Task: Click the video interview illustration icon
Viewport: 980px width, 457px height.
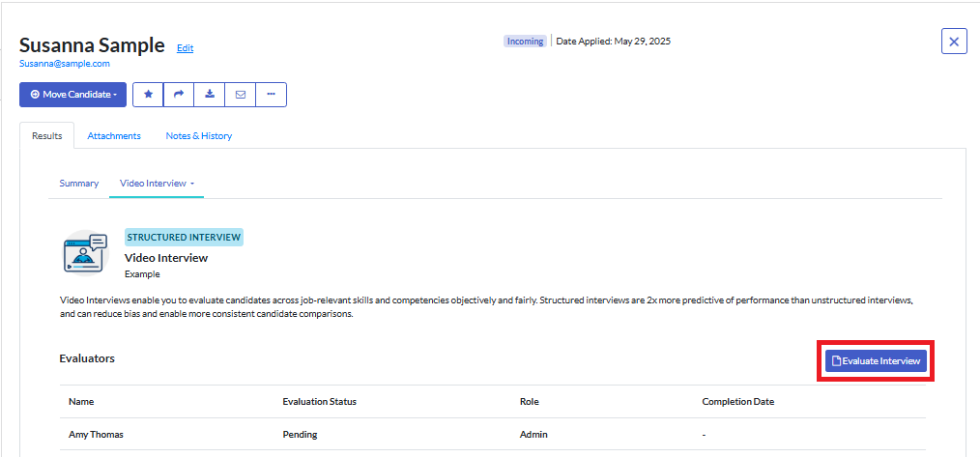Action: (x=86, y=252)
